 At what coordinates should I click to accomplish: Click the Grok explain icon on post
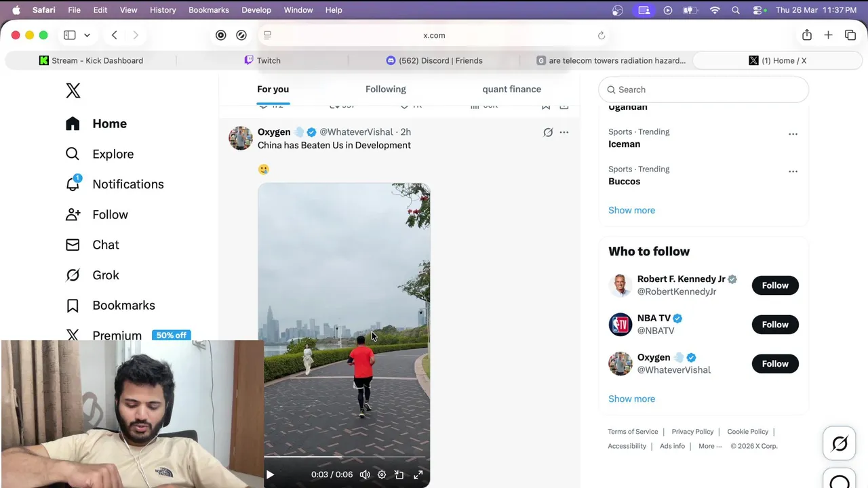pos(548,132)
